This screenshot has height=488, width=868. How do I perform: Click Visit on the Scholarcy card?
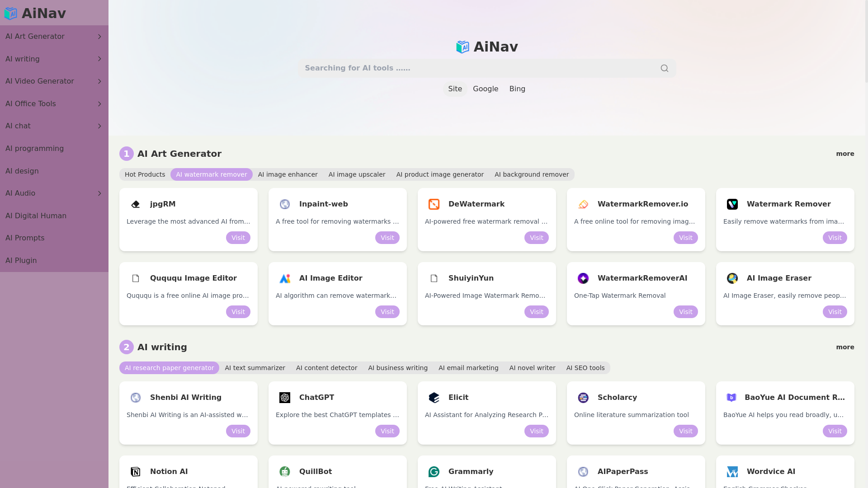coord(686,431)
